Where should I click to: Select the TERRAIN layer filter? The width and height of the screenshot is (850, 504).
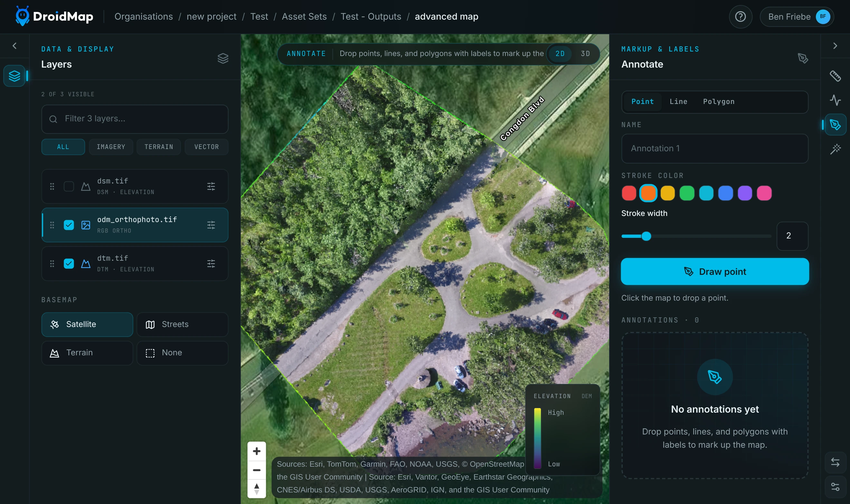[159, 147]
